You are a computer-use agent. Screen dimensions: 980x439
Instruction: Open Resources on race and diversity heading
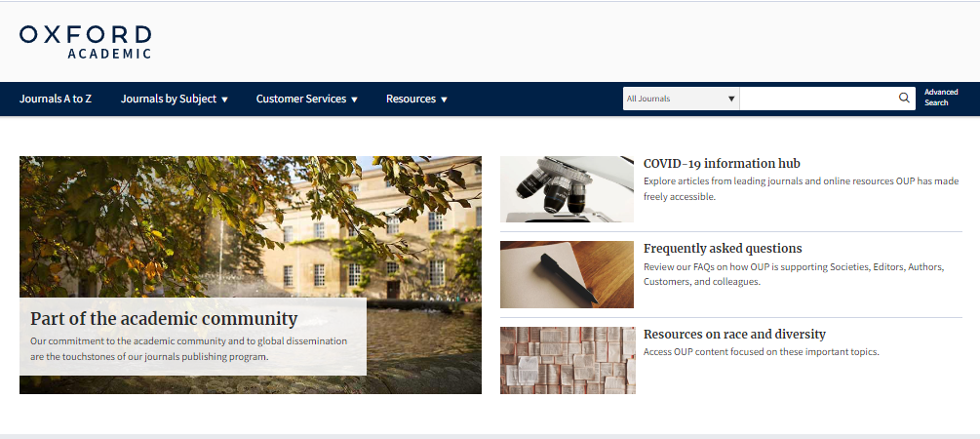734,334
